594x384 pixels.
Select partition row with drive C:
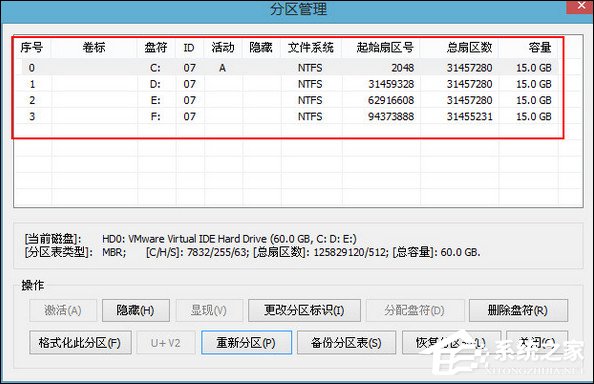[x=286, y=68]
